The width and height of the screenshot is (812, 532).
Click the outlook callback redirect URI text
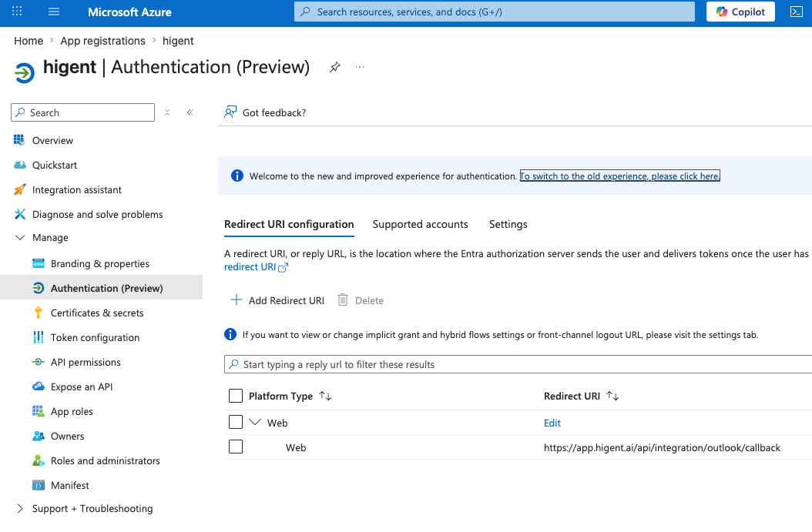(662, 447)
